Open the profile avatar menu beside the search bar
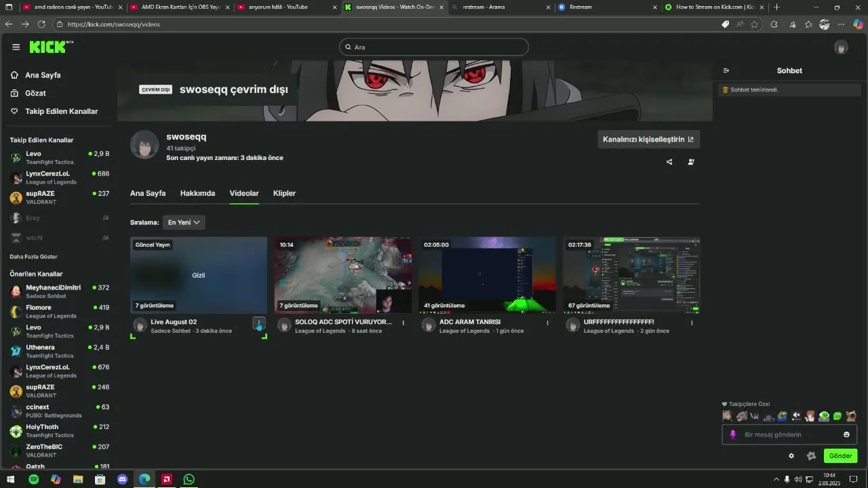 (x=841, y=47)
